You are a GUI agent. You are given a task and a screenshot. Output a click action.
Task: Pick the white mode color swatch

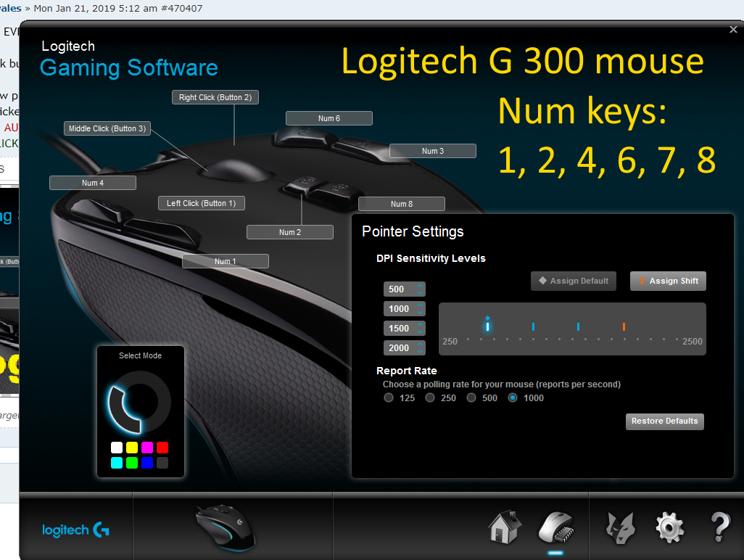coord(117,448)
